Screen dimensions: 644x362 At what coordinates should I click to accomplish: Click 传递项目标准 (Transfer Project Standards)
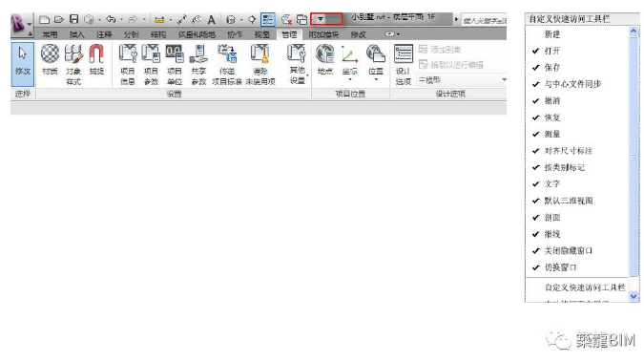pos(227,65)
